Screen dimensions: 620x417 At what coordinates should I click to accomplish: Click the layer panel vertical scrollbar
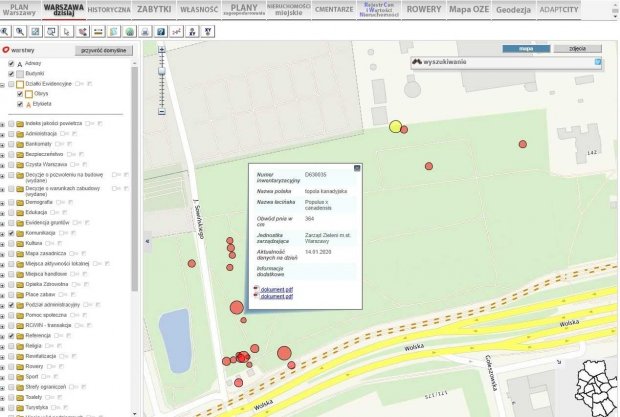134,178
